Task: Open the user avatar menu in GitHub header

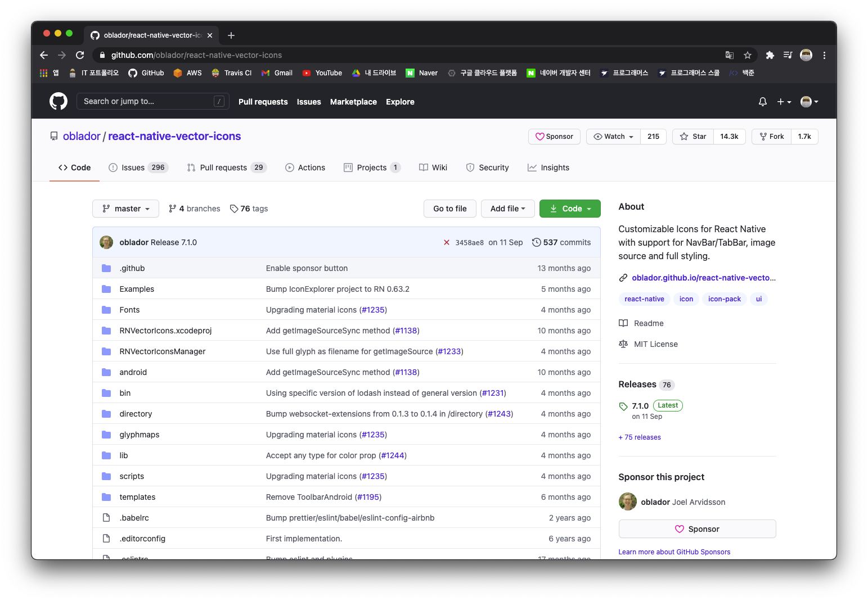Action: click(x=809, y=102)
